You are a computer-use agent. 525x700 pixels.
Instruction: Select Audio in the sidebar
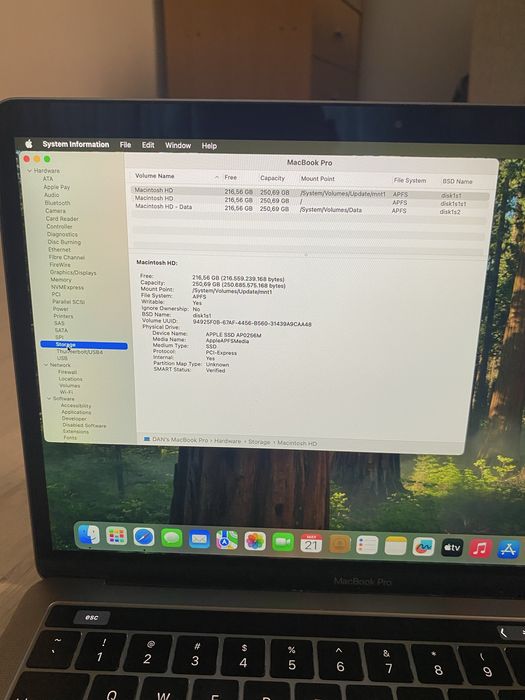(51, 195)
